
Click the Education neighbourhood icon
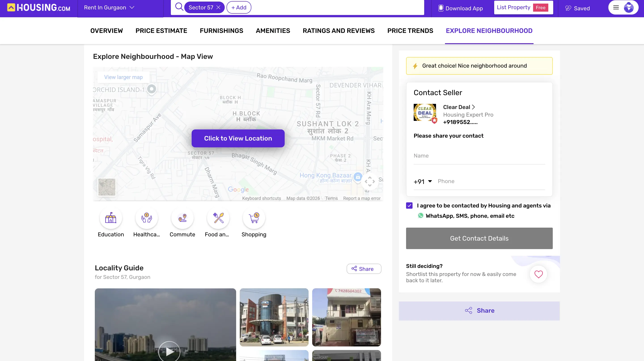(x=111, y=218)
